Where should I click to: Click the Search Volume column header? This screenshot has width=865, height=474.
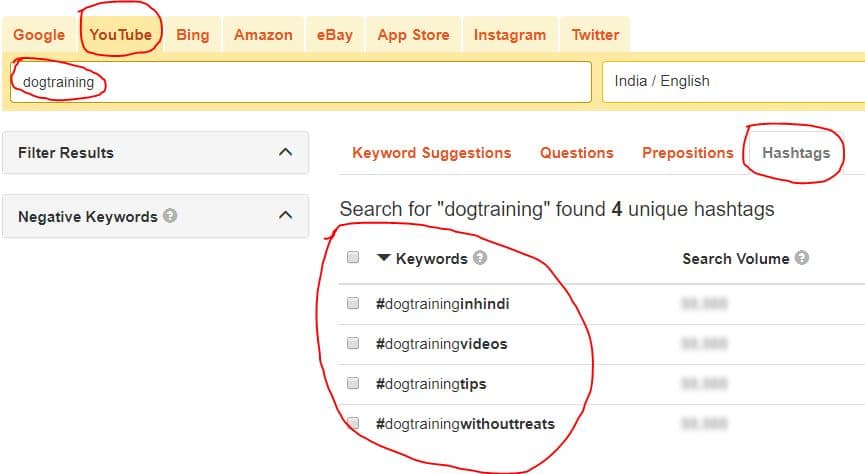(735, 258)
